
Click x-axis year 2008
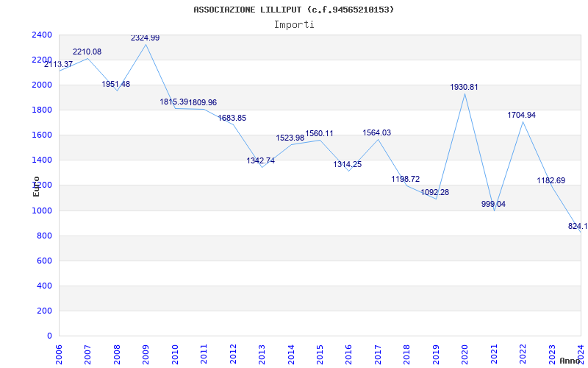(x=117, y=354)
